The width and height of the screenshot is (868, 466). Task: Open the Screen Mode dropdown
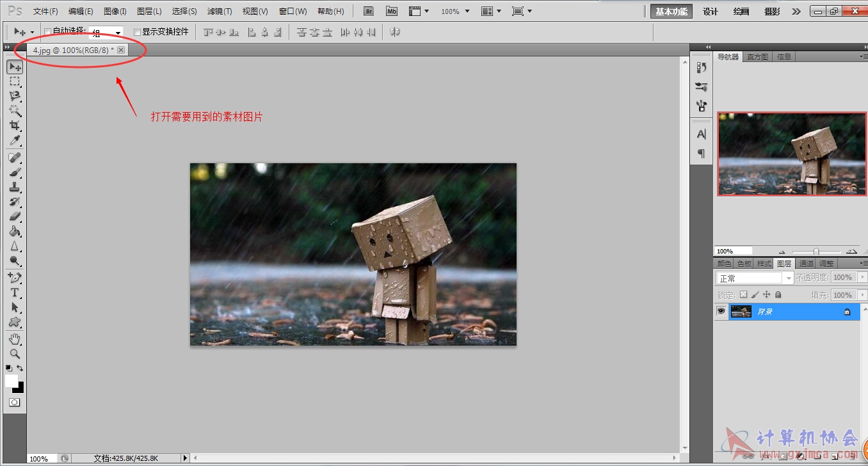522,12
